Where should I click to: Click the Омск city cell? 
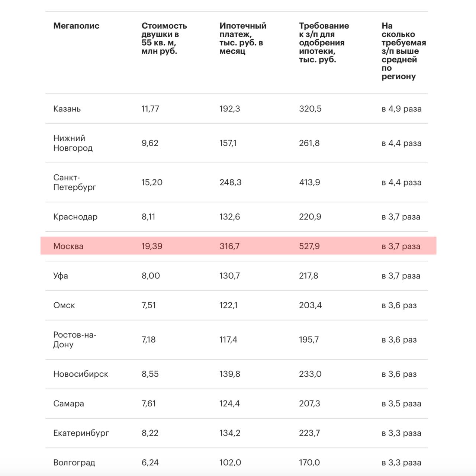(64, 305)
